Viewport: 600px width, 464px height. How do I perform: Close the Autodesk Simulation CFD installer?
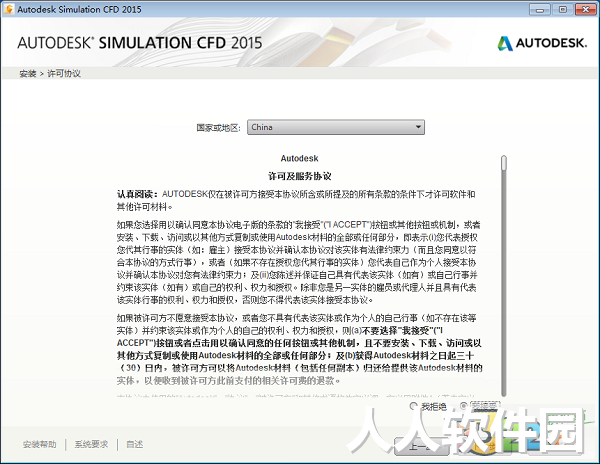tap(585, 9)
